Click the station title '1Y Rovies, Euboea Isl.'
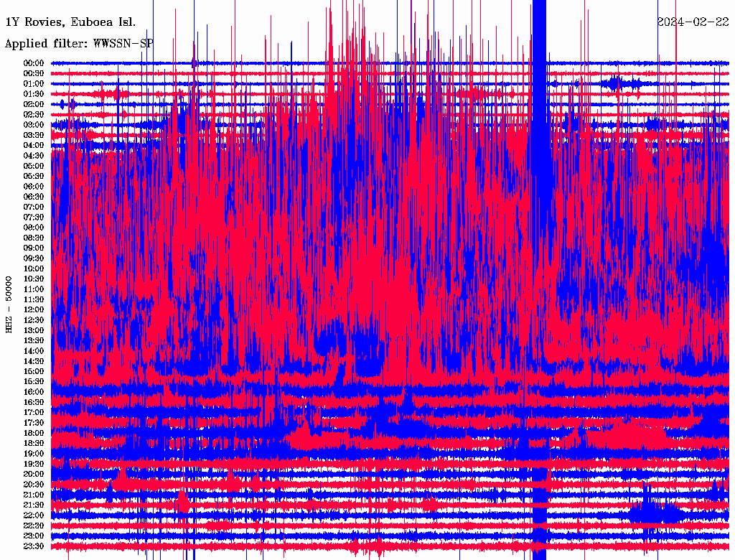The width and height of the screenshot is (735, 560). coord(70,22)
